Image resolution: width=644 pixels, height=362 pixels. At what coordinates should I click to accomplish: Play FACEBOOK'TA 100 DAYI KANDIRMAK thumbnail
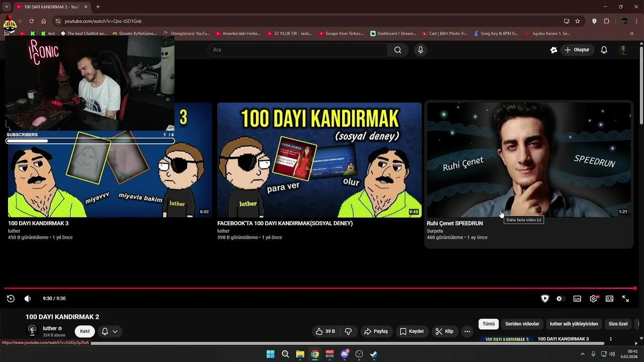pos(319,160)
